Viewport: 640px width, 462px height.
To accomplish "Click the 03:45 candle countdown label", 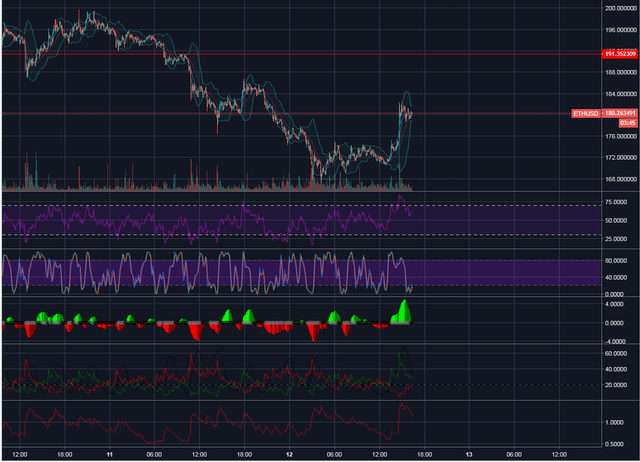I will coord(628,123).
